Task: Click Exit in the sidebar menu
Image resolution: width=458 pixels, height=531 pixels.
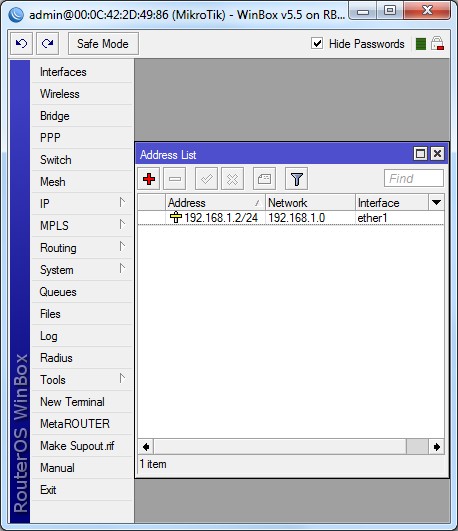Action: 82,490
